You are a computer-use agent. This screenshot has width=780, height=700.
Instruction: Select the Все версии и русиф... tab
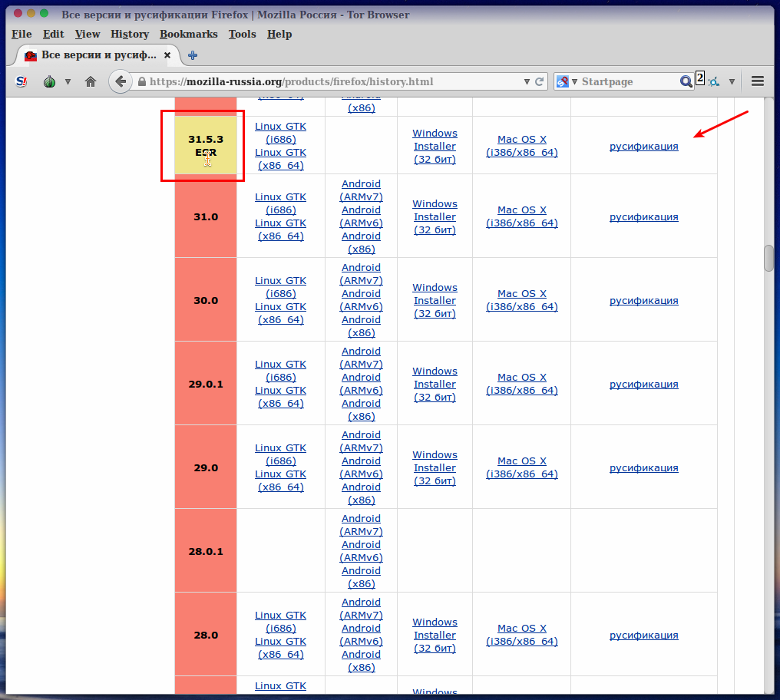[98, 55]
